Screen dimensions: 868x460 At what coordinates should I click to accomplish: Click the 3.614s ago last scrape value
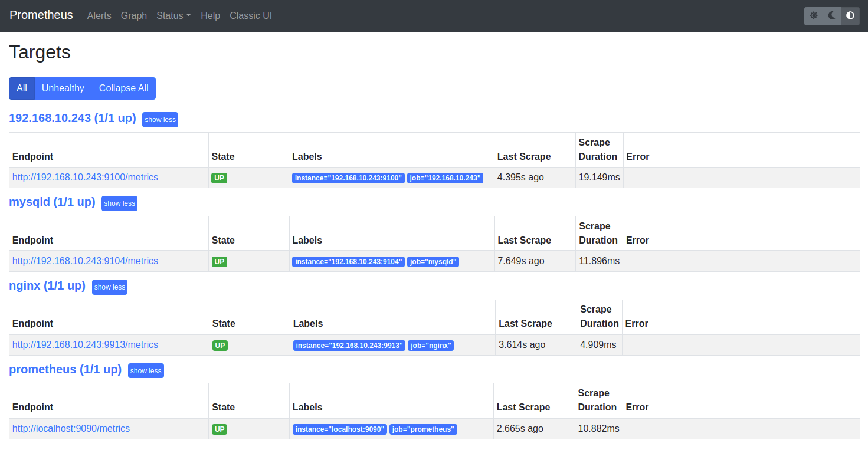pos(522,344)
